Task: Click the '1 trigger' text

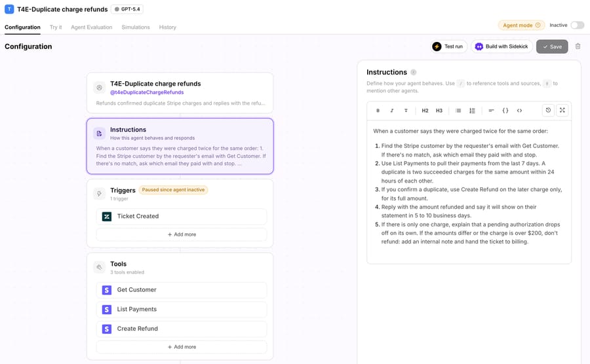Action: [x=119, y=199]
